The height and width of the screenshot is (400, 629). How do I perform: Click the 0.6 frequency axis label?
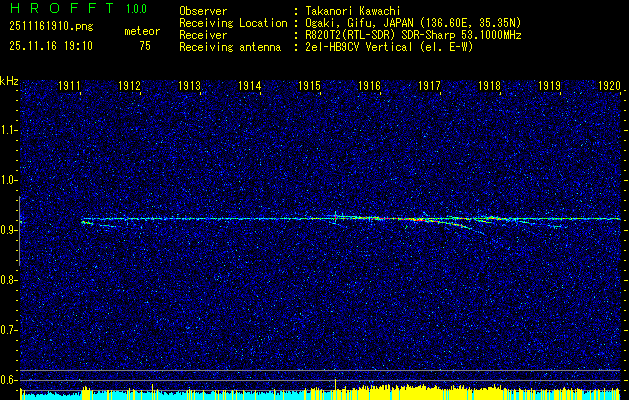[9, 379]
